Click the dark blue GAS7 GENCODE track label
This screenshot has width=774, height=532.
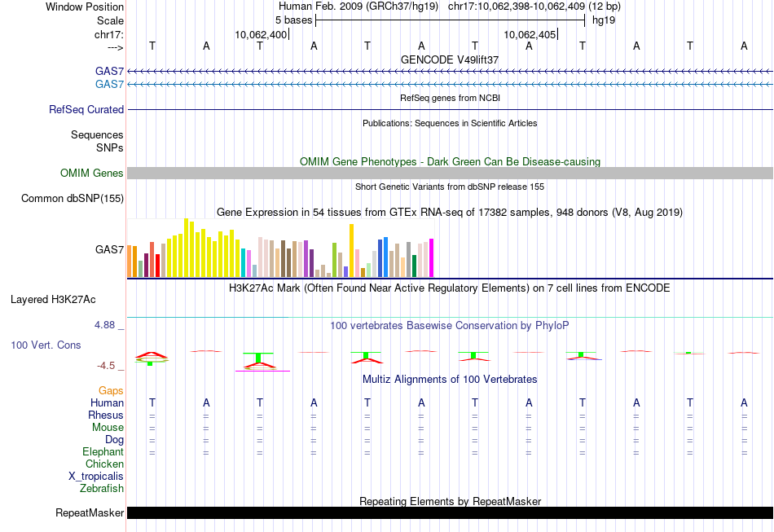coord(109,71)
